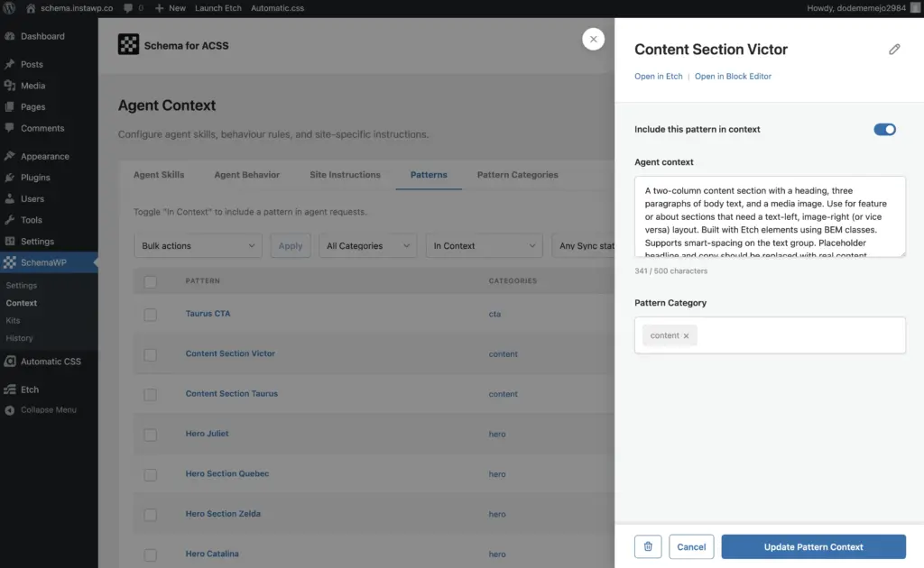Open the Media library icon
The width and height of the screenshot is (924, 568).
9,86
